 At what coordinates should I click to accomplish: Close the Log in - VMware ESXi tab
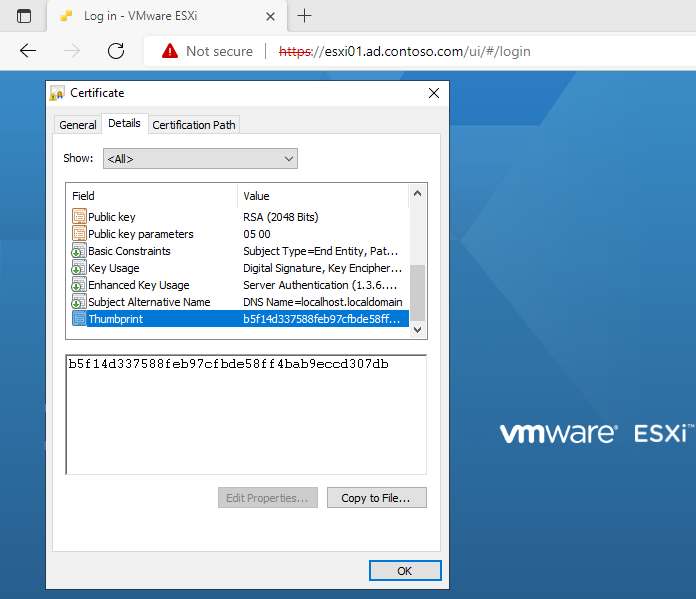pos(270,16)
